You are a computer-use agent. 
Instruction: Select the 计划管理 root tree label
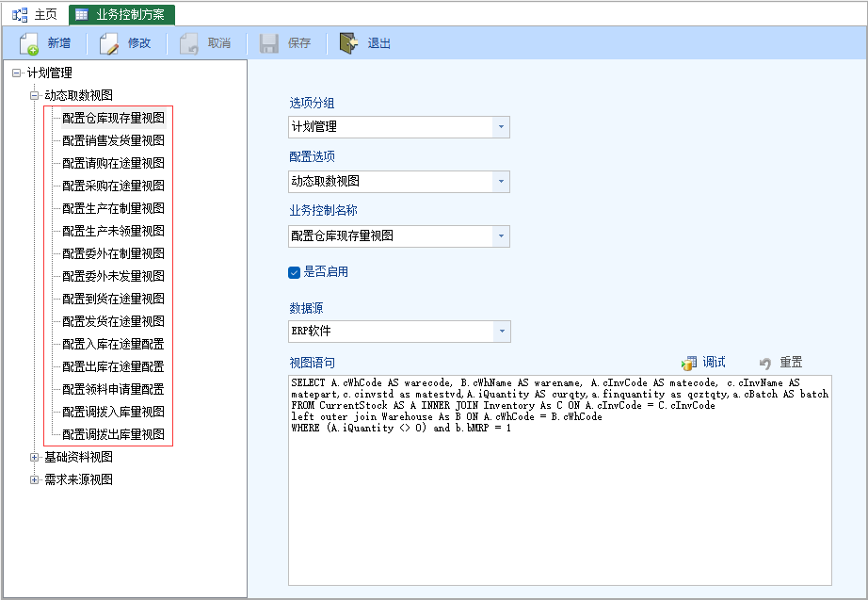click(50, 73)
